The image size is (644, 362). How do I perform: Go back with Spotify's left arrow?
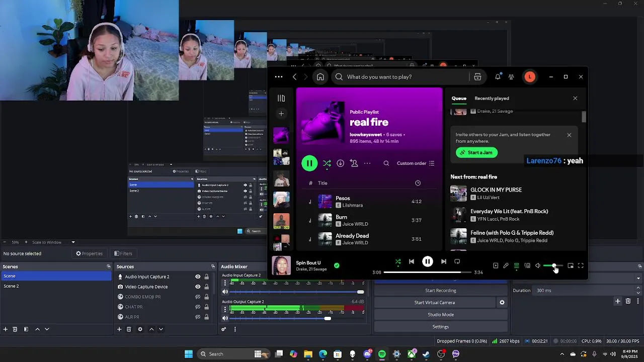click(295, 77)
